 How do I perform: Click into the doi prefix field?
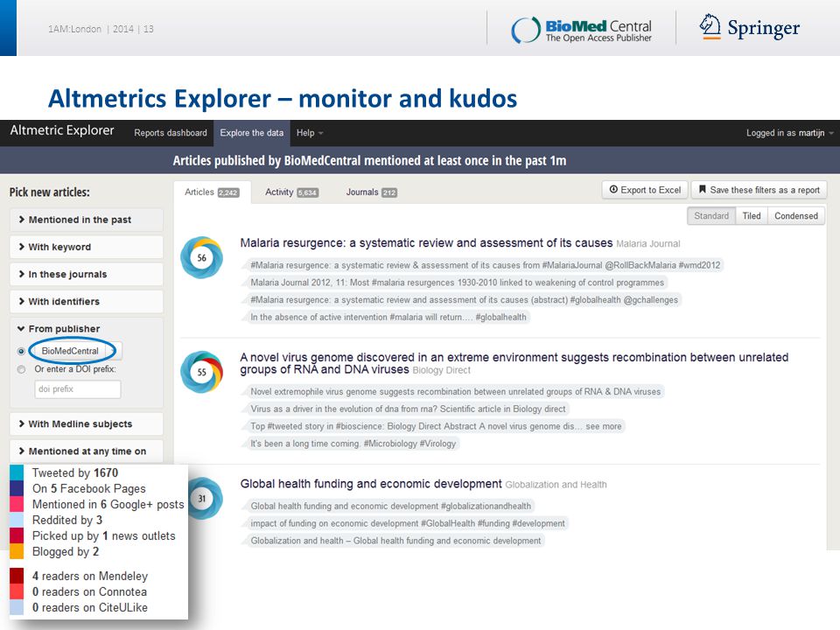[x=78, y=388]
